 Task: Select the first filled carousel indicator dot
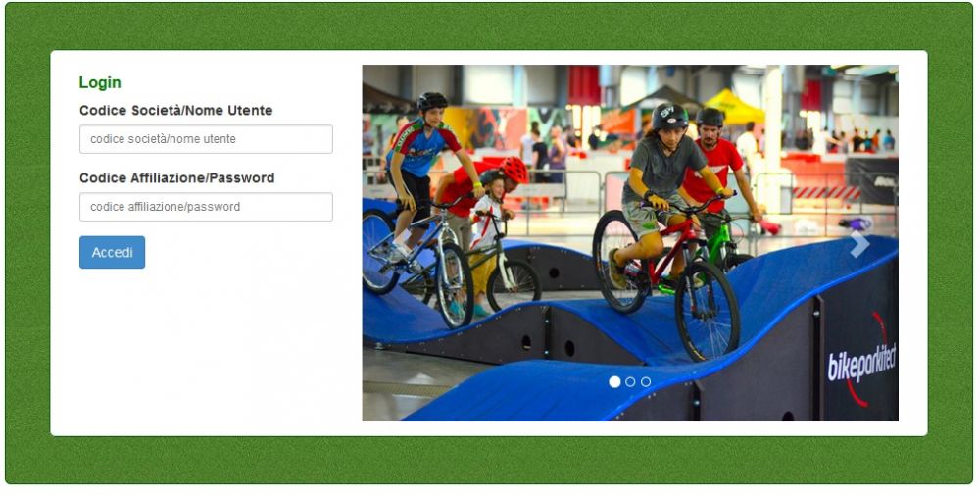614,382
